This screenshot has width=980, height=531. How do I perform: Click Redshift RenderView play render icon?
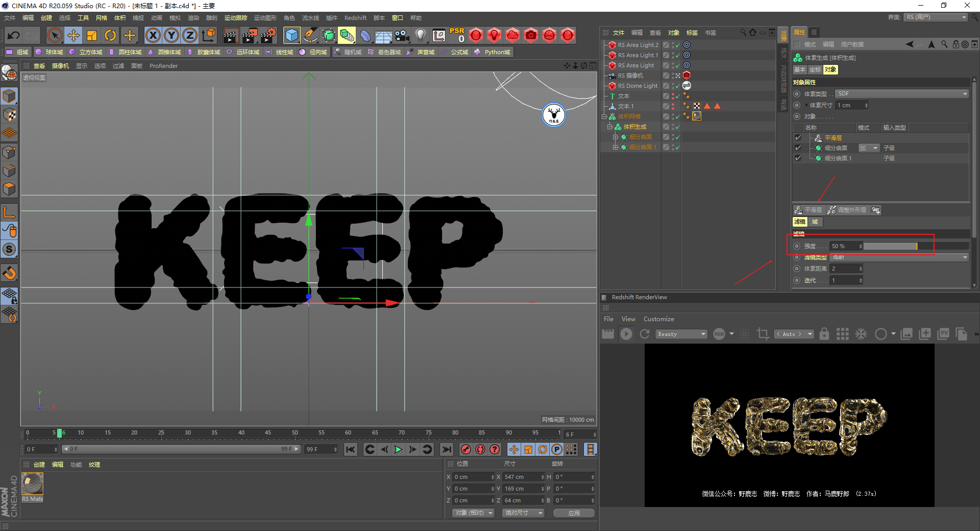(x=626, y=334)
